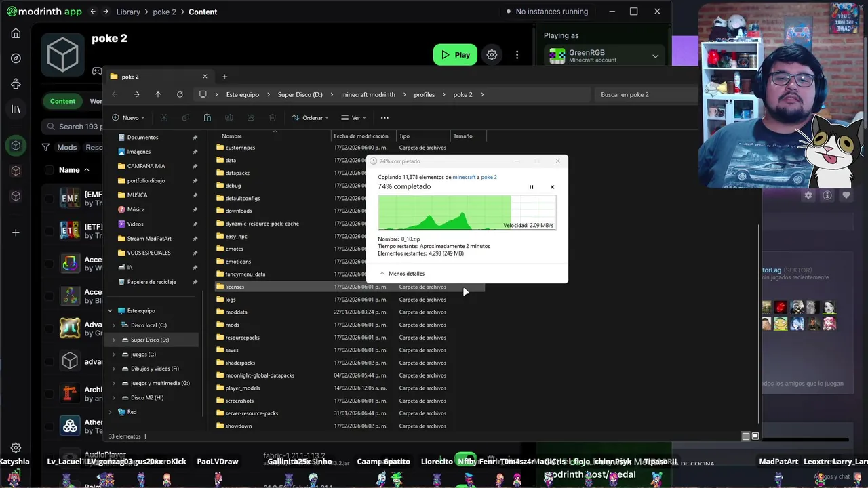Click the Delete trash icon in Explorer

pos(273,117)
